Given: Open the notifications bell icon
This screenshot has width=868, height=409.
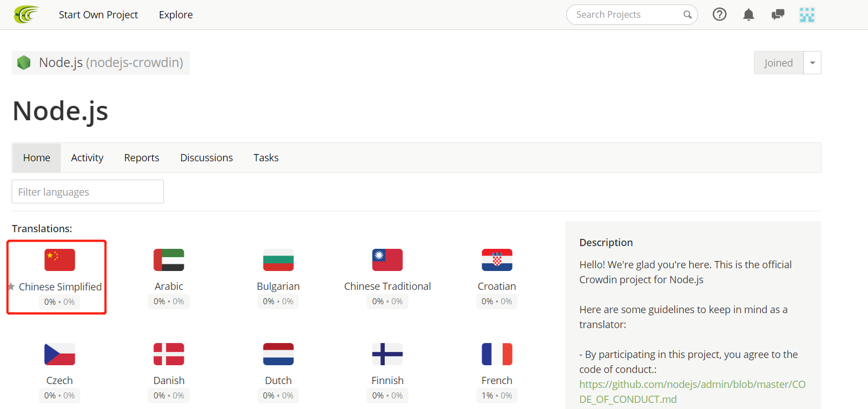Looking at the screenshot, I should (748, 14).
